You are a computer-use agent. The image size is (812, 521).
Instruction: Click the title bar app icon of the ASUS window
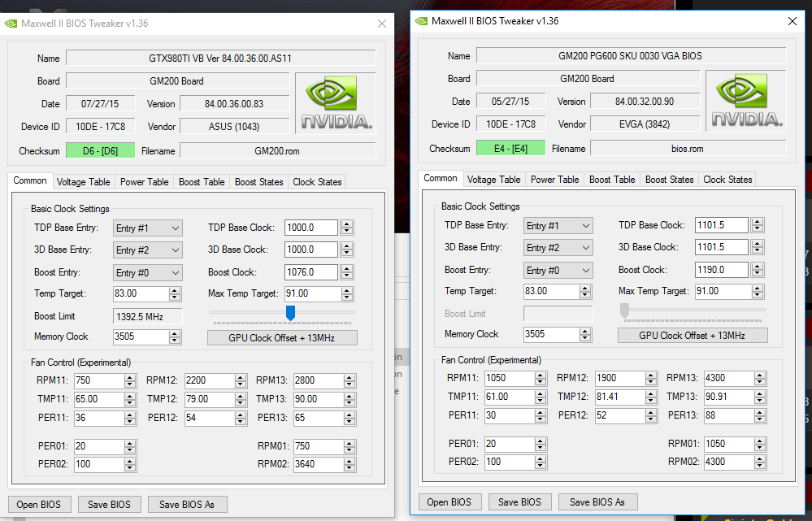[11, 24]
